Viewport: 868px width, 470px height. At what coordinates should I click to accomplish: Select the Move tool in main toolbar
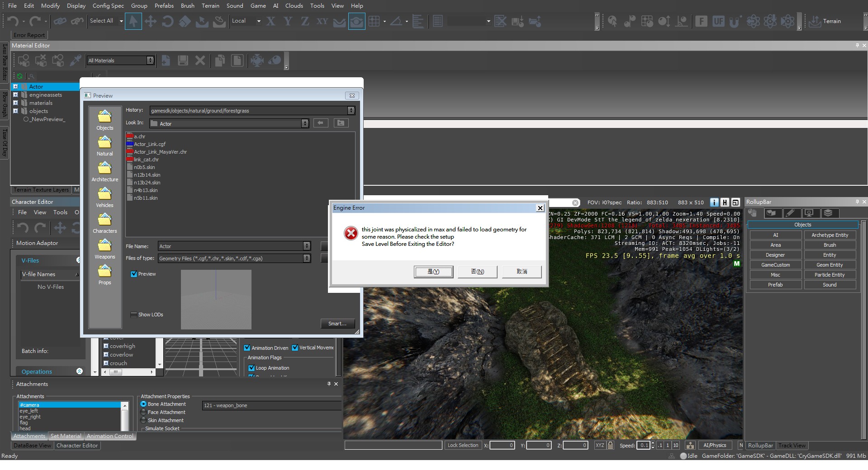click(x=151, y=21)
